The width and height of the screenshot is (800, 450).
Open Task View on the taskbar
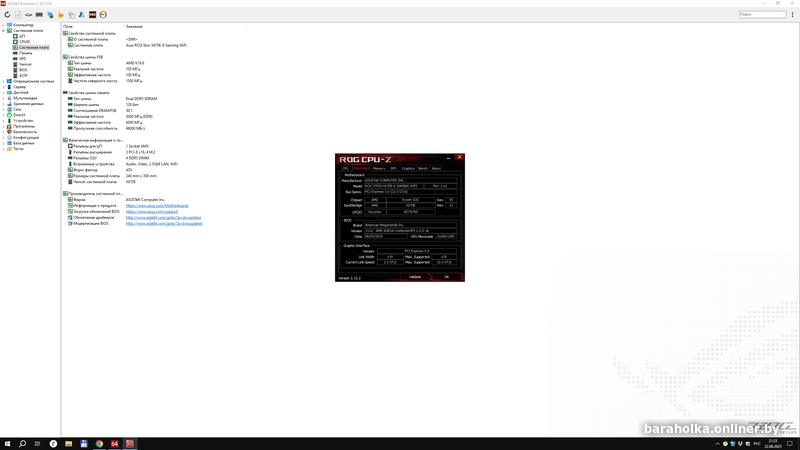[x=37, y=444]
